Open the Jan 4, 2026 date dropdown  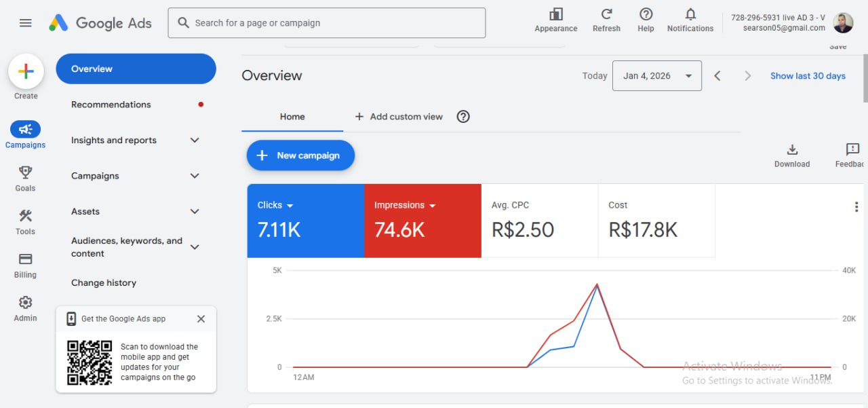[657, 76]
